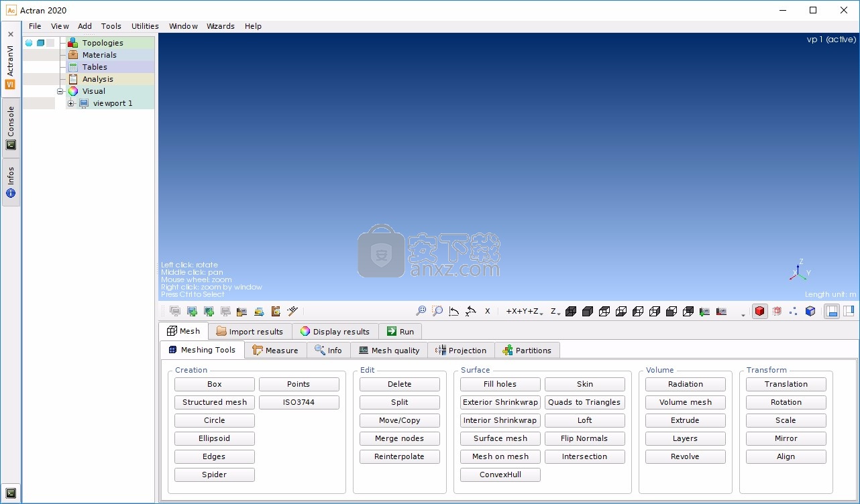Click the toolbar drag handle beside the monitor icons
860x504 pixels.
tap(162, 311)
